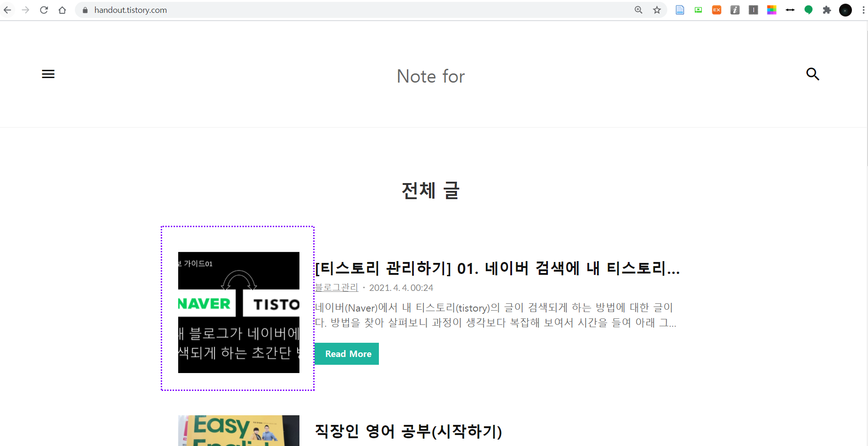
Task: Open the double-headed arrow extension
Action: [790, 10]
